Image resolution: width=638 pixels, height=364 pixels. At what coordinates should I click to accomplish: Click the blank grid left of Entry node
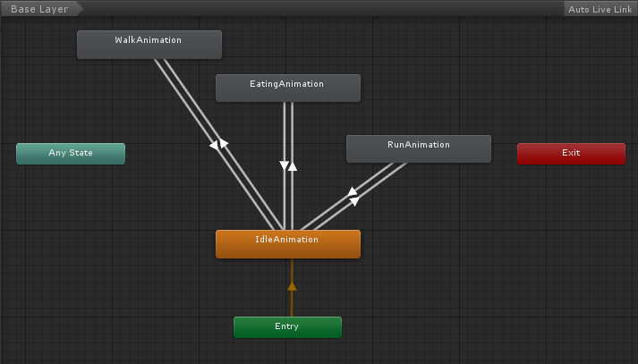tap(134, 327)
